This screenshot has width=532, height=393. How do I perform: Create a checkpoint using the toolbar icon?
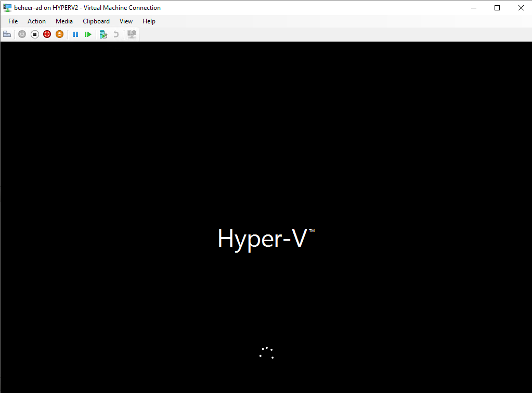(x=103, y=34)
